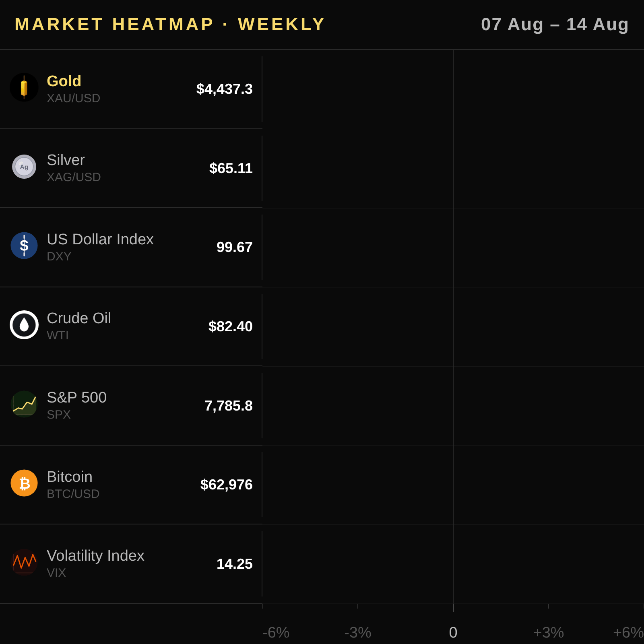644x644 pixels.
Task: Open the S&P 500 chart icon
Action: pyautogui.click(x=24, y=404)
